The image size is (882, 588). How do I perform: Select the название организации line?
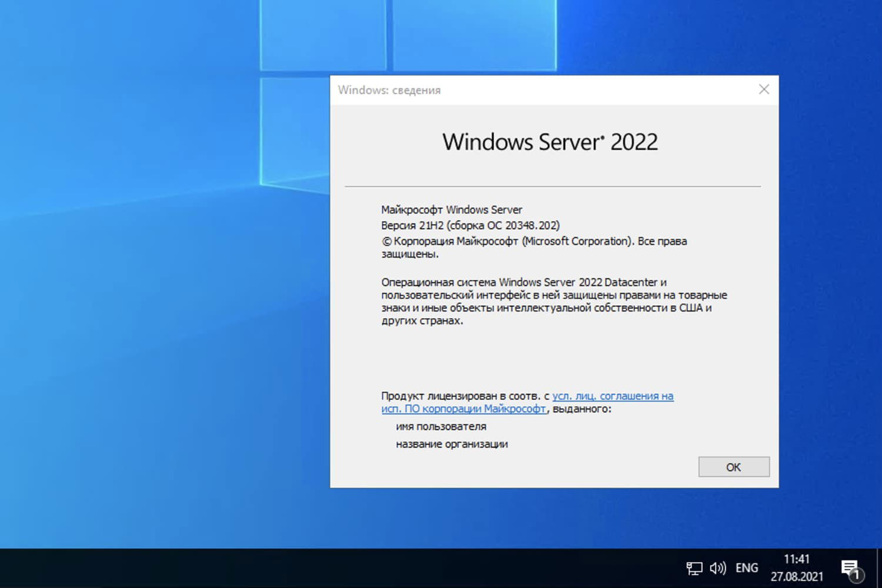click(x=452, y=445)
